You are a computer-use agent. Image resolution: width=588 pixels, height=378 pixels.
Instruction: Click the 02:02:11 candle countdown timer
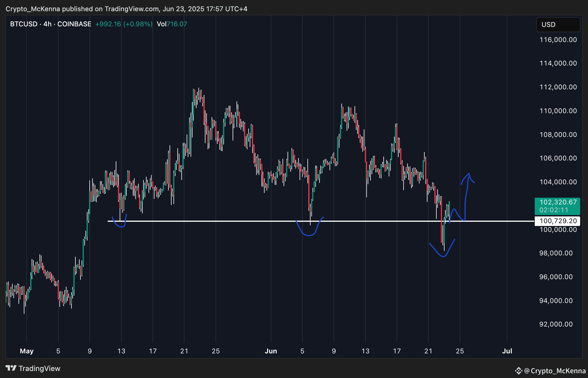(554, 210)
